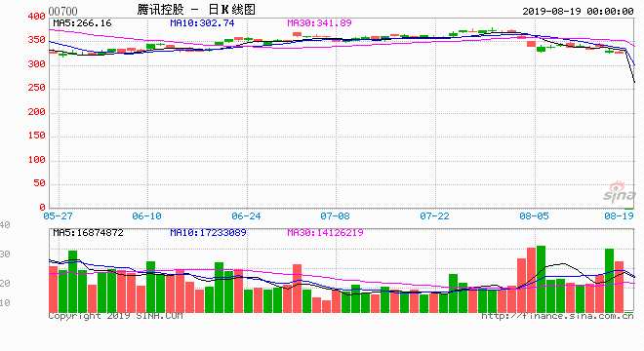The height and width of the screenshot is (351, 644).
Task: Click the 06-24 date label
Action: point(246,215)
